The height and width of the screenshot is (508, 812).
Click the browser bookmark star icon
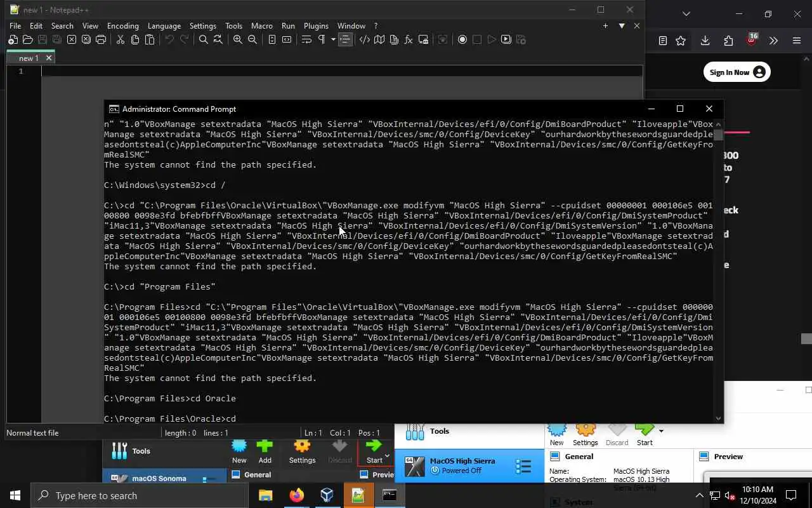click(x=681, y=41)
